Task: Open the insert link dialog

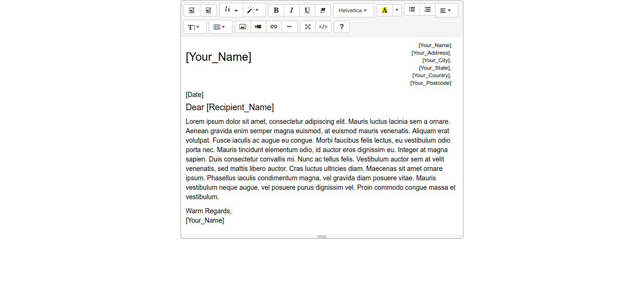Action: pyautogui.click(x=274, y=27)
